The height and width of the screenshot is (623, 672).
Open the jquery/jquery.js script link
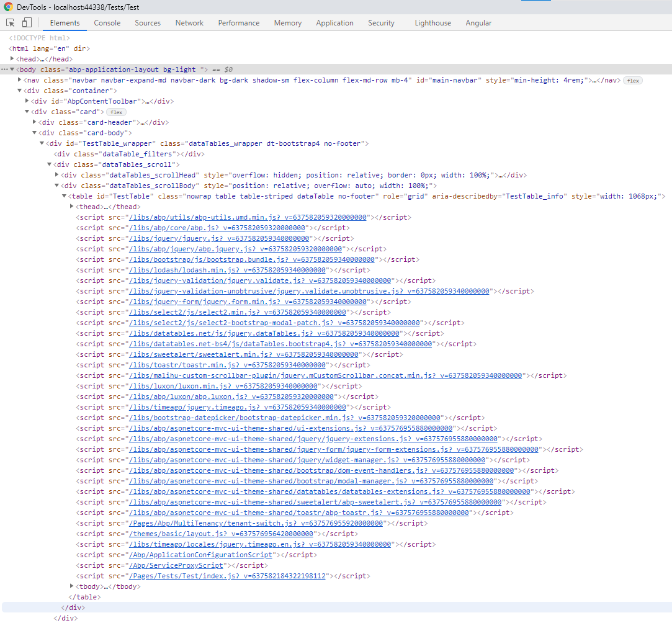(x=219, y=238)
